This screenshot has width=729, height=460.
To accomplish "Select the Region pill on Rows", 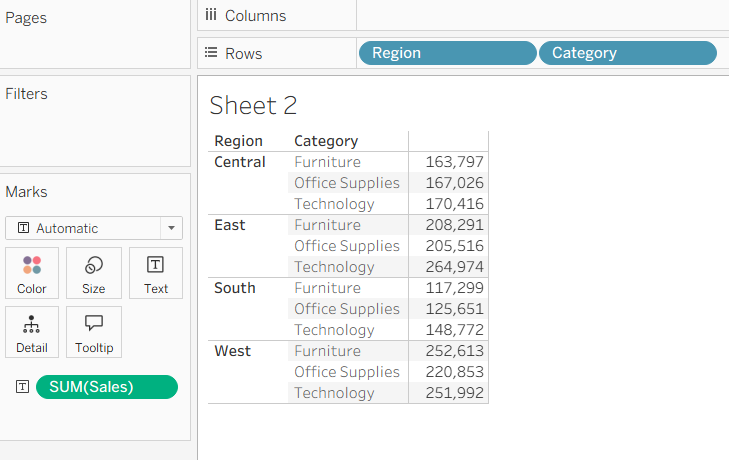I will pyautogui.click(x=446, y=53).
